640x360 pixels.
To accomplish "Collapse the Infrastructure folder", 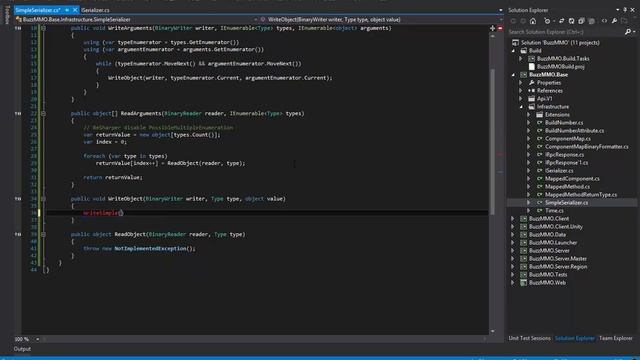I will pyautogui.click(x=521, y=107).
